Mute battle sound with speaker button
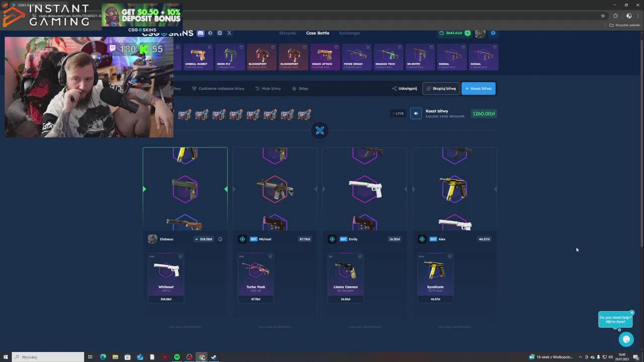This screenshot has width=644, height=362. click(x=416, y=114)
